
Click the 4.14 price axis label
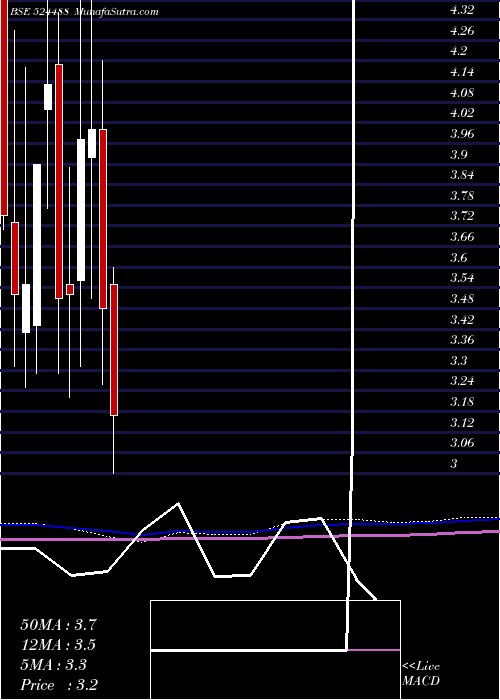click(x=462, y=72)
